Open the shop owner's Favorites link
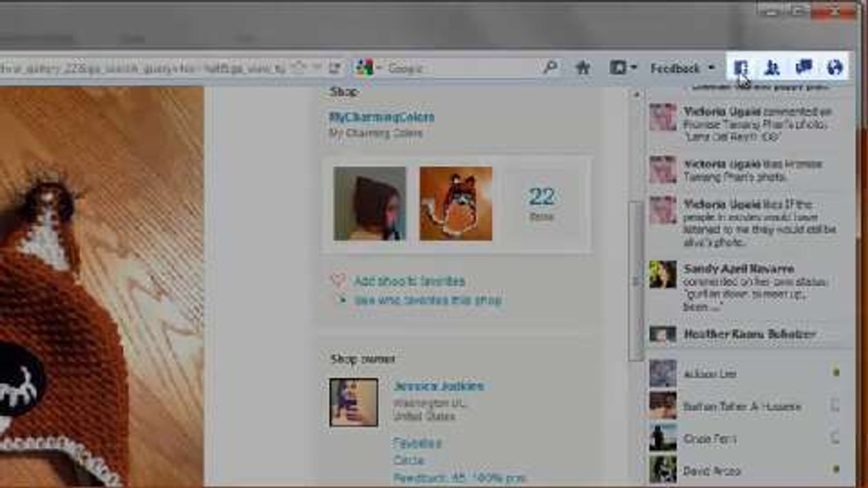Image resolution: width=868 pixels, height=488 pixels. [417, 443]
